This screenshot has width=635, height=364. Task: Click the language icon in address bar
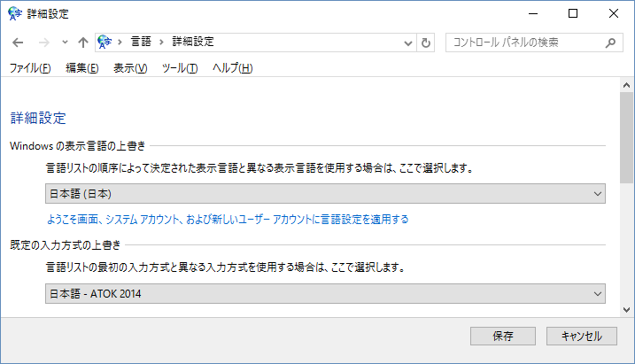105,42
